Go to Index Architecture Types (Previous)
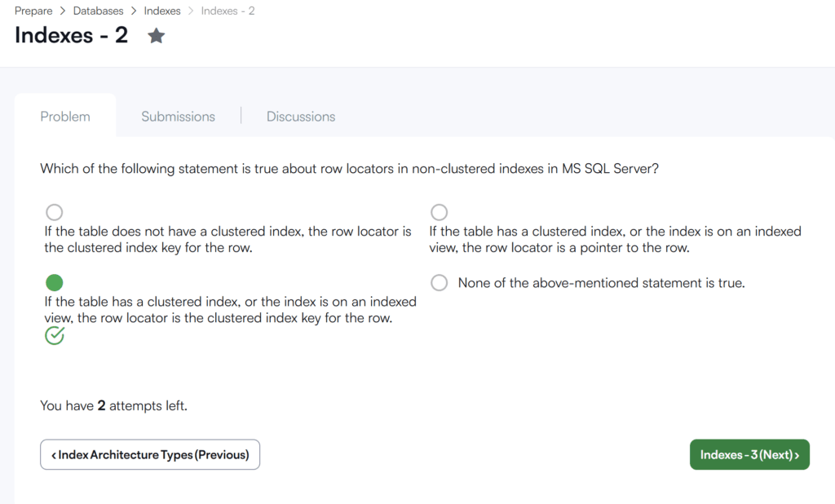Viewport: 835px width, 504px height. (150, 454)
